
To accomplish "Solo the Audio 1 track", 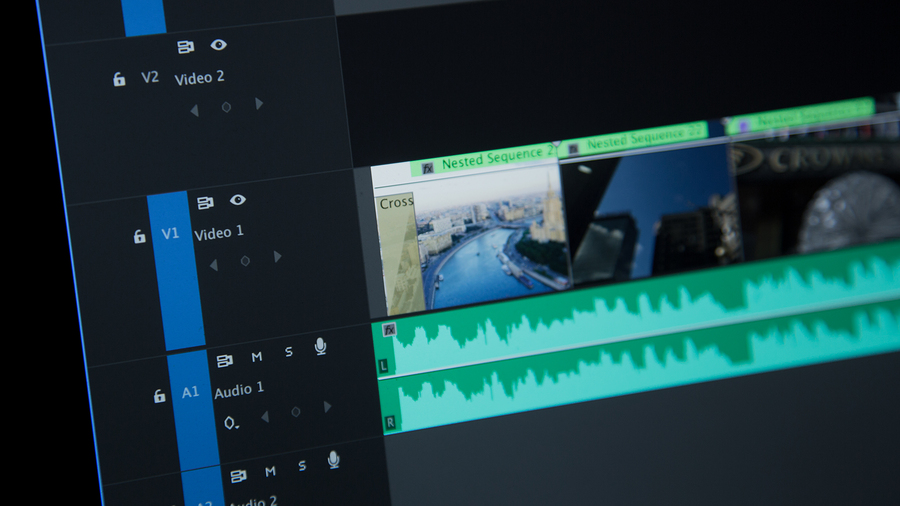I will [289, 352].
